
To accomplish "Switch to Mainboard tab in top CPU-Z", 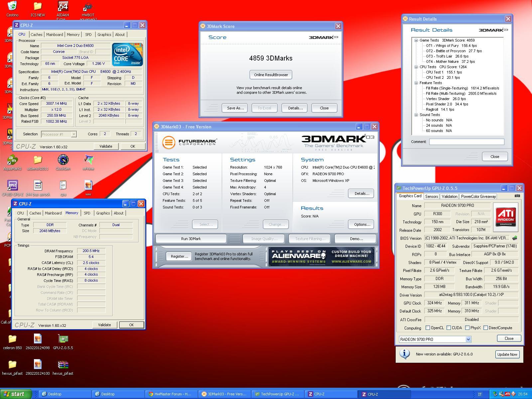I will (55, 35).
